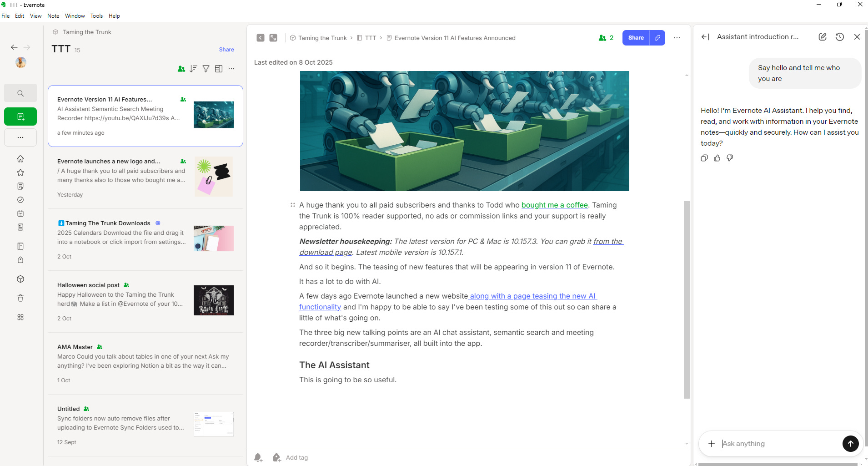Start a new AI chat
This screenshot has height=466, width=868.
823,37
